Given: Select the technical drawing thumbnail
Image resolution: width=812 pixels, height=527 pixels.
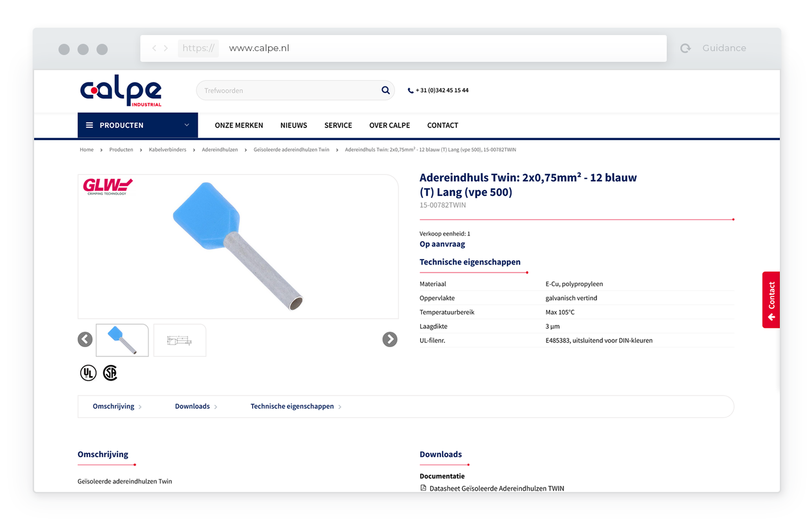Looking at the screenshot, I should 179,340.
